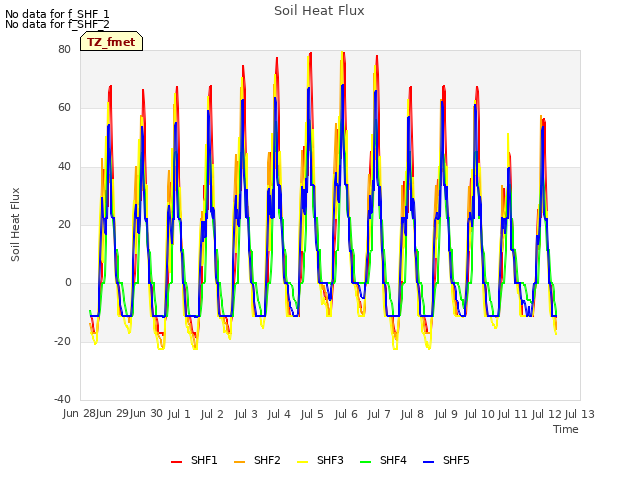Click the Jul 7 x-axis date label
Image resolution: width=640 pixels, height=480 pixels.
coord(379,414)
